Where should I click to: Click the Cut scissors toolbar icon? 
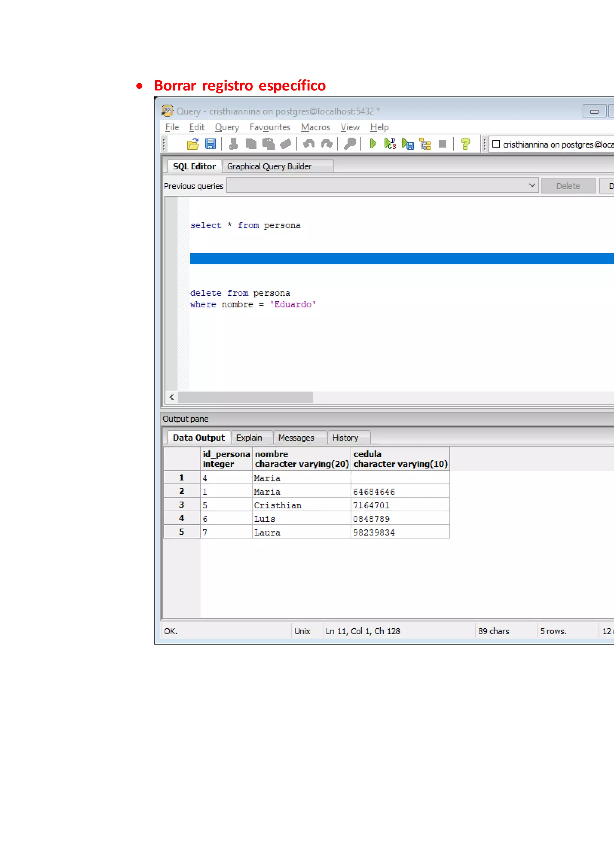pos(234,144)
